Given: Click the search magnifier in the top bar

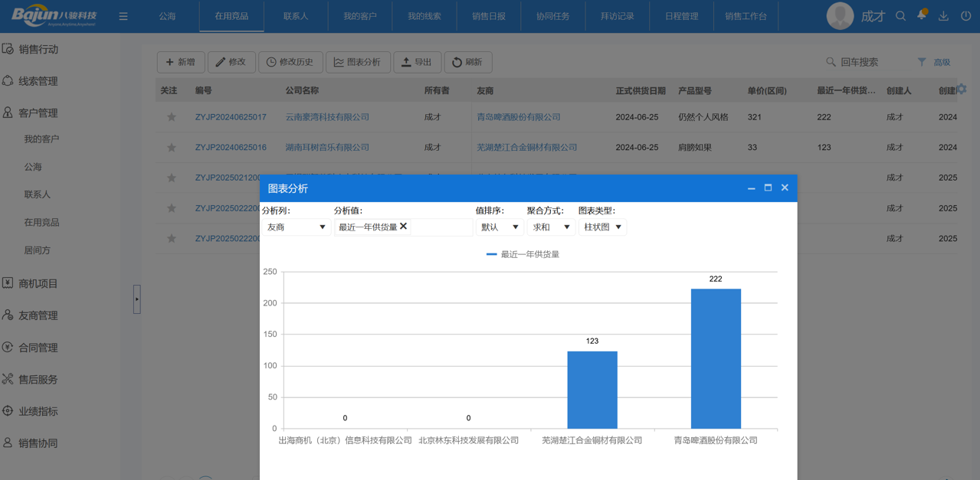Looking at the screenshot, I should [x=900, y=15].
